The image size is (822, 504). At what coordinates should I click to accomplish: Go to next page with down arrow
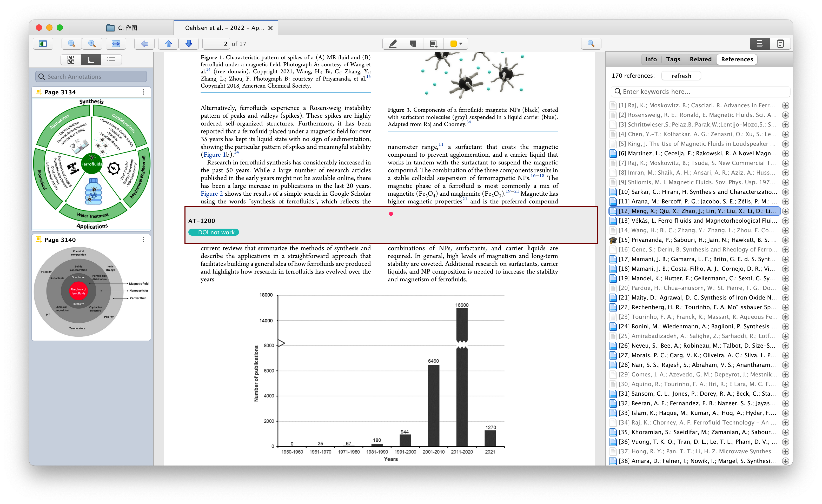click(x=189, y=44)
